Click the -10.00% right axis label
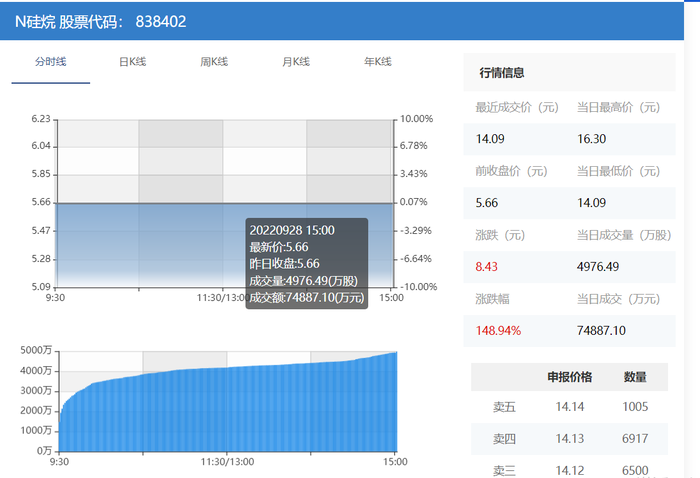The image size is (700, 478). tap(418, 287)
